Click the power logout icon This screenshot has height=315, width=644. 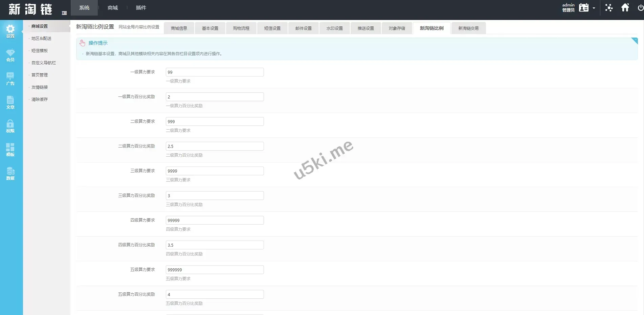(640, 8)
